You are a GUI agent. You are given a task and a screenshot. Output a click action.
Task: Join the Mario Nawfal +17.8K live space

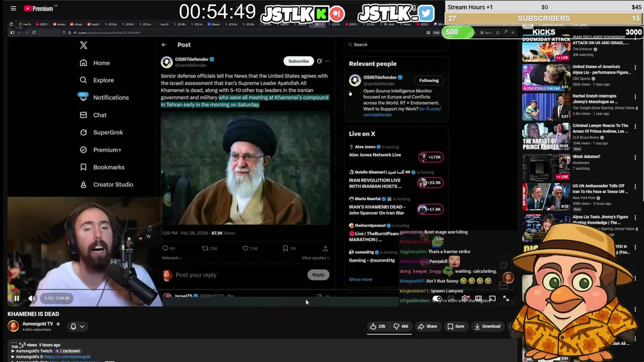[430, 209]
